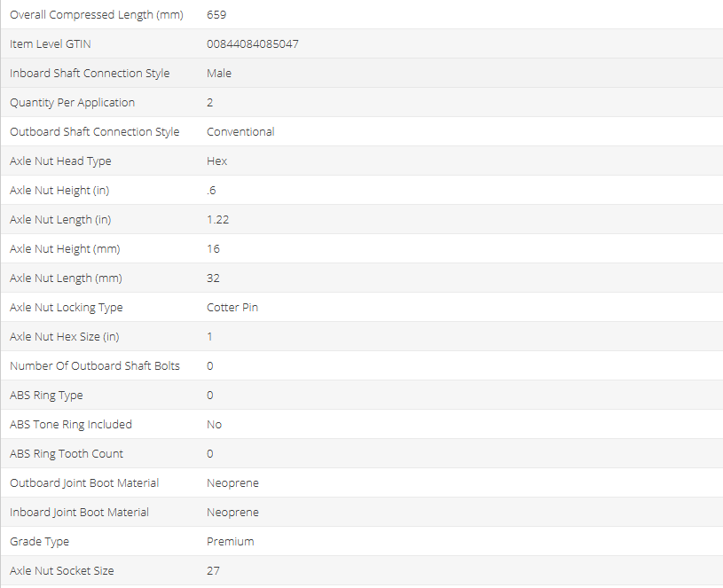The height and width of the screenshot is (588, 723).
Task: Select the Inboard Shaft Connection Style row label
Action: tap(90, 74)
